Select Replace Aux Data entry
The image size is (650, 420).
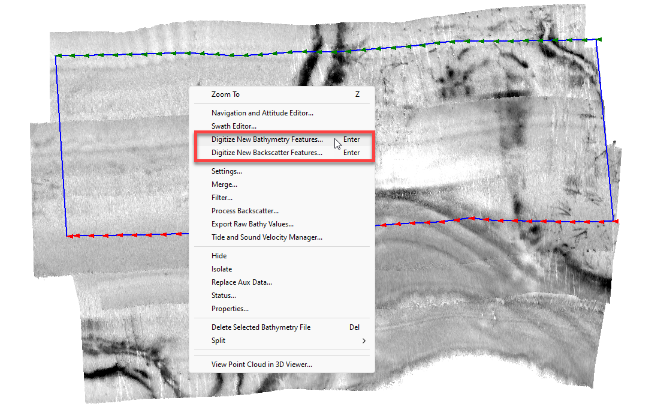(282, 282)
